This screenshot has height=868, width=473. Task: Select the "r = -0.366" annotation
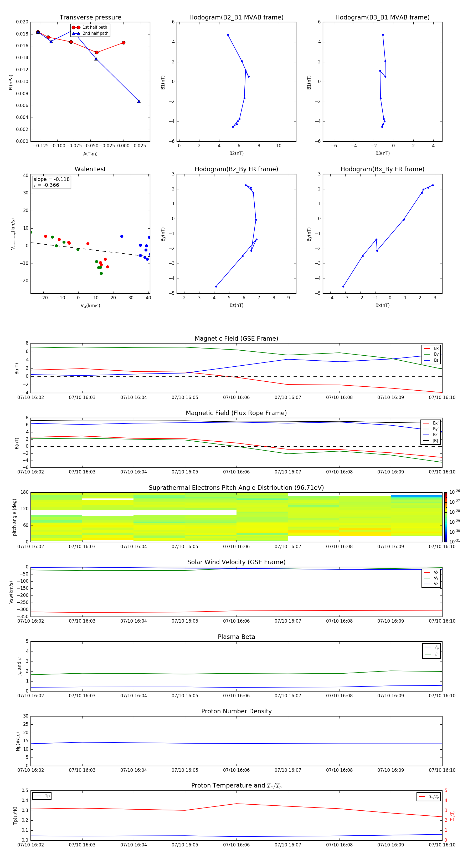(47, 185)
